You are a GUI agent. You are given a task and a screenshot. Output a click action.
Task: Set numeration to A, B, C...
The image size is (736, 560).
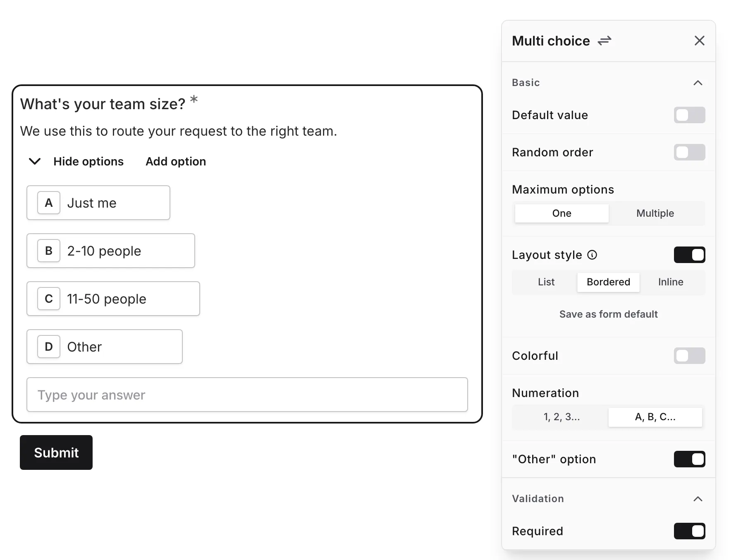[655, 417]
